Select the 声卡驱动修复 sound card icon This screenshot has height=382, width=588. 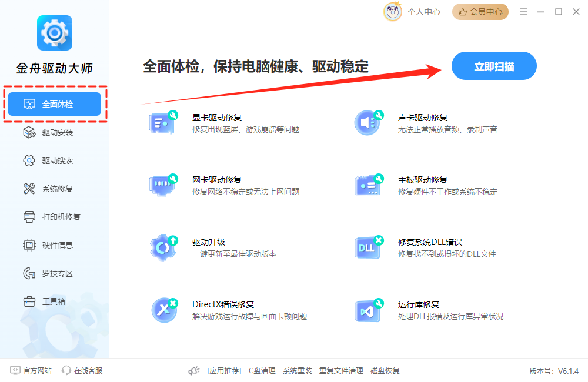pyautogui.click(x=369, y=123)
